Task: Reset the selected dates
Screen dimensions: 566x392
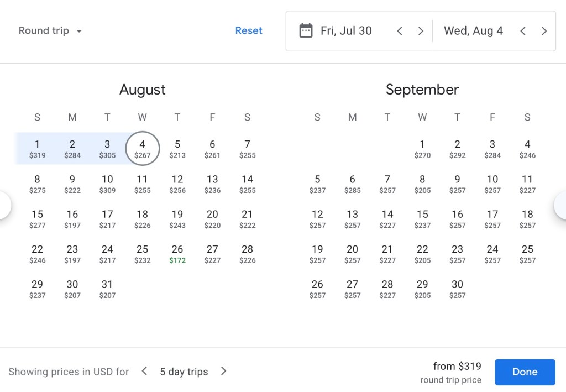Action: tap(249, 31)
